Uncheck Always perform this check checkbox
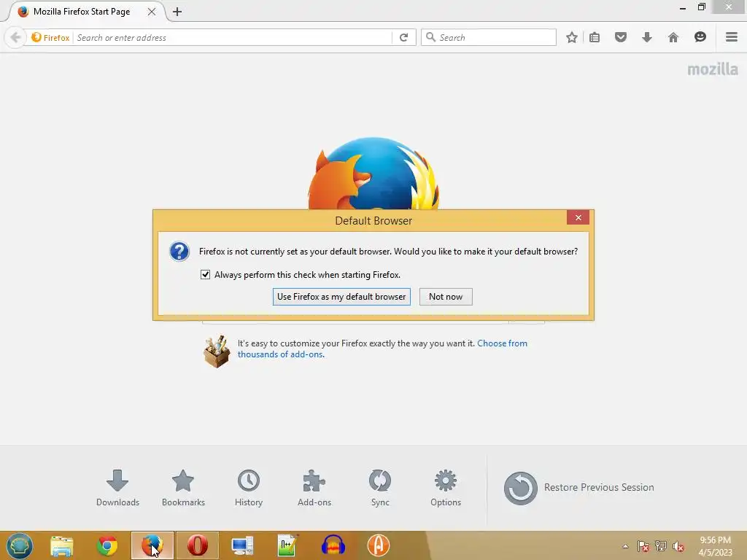 point(205,275)
